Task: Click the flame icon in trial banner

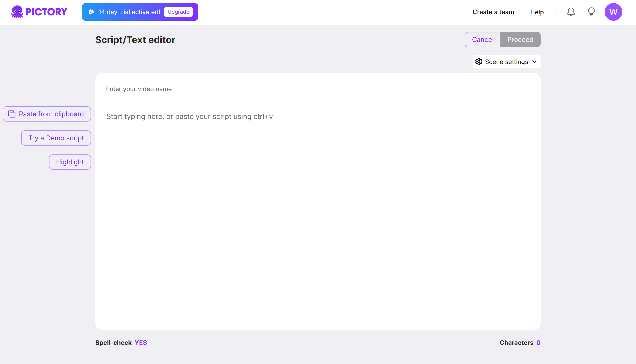Action: 91,12
